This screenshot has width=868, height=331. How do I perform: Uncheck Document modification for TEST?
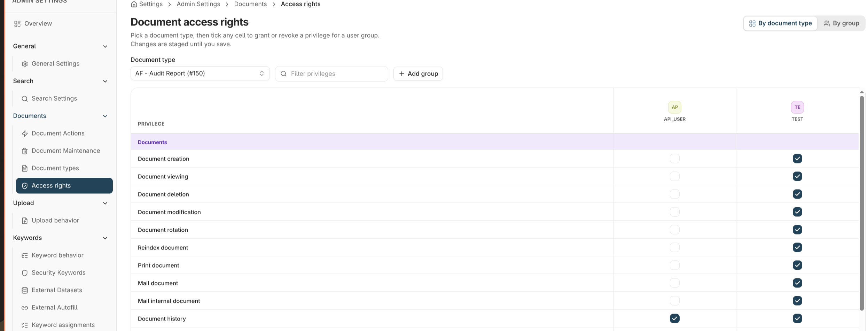click(x=797, y=212)
